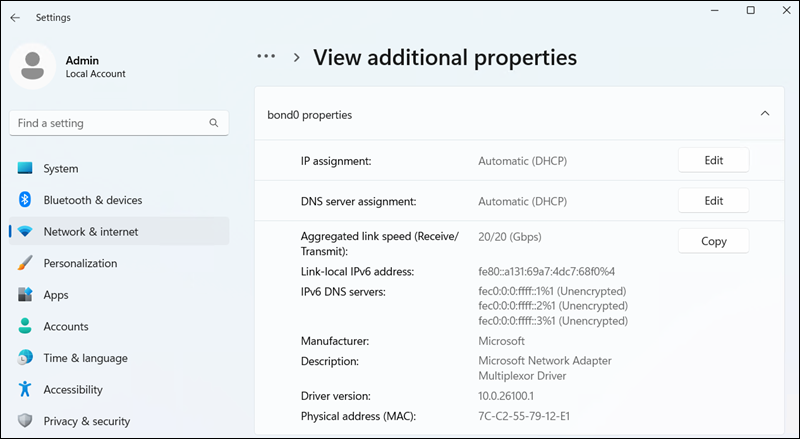
Task: Click the Apps icon in sidebar
Action: point(25,295)
